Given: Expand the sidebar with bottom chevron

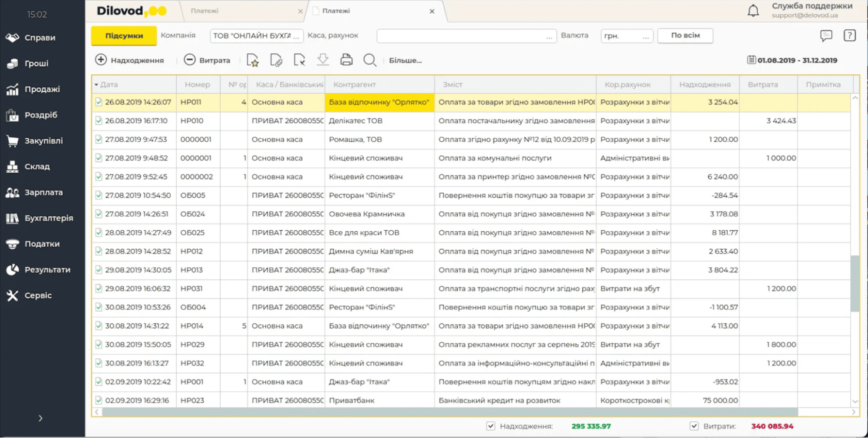Looking at the screenshot, I should pos(40,418).
